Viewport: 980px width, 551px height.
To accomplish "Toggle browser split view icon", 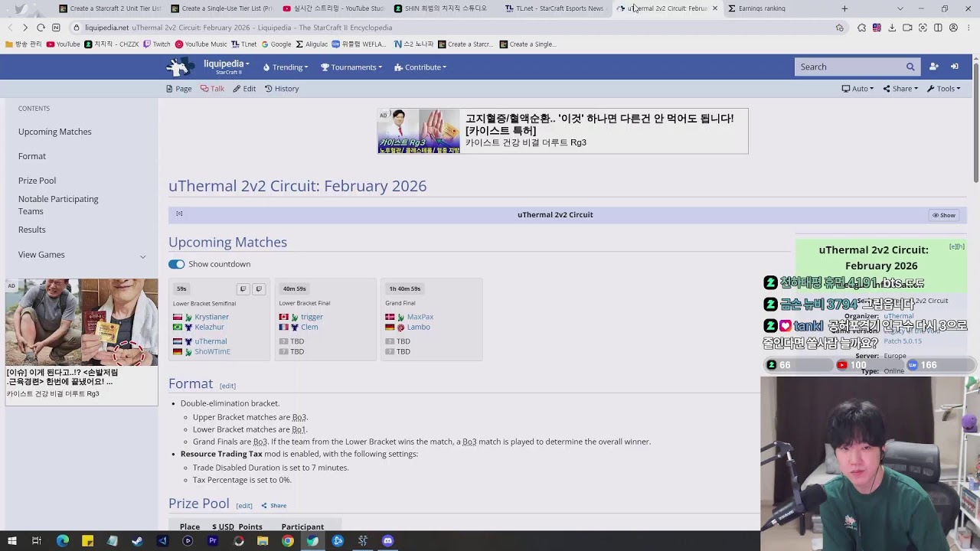I will click(938, 28).
